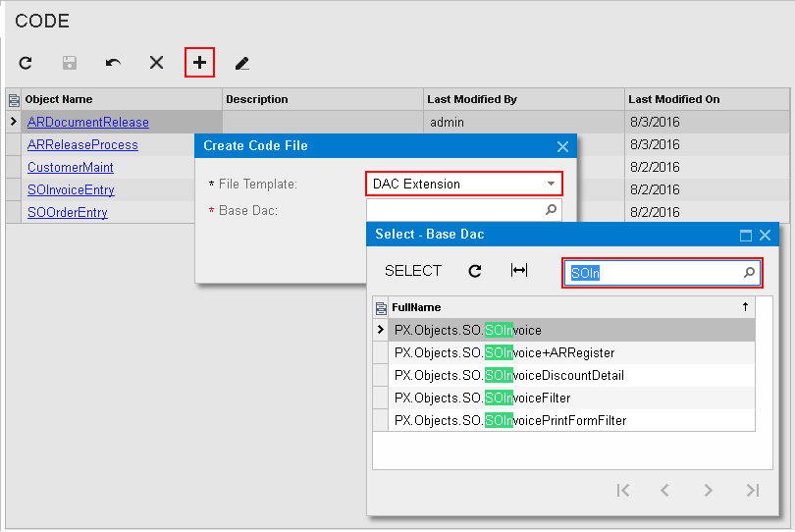Go to next page in lookup
The width and height of the screenshot is (795, 532).
pos(709,490)
